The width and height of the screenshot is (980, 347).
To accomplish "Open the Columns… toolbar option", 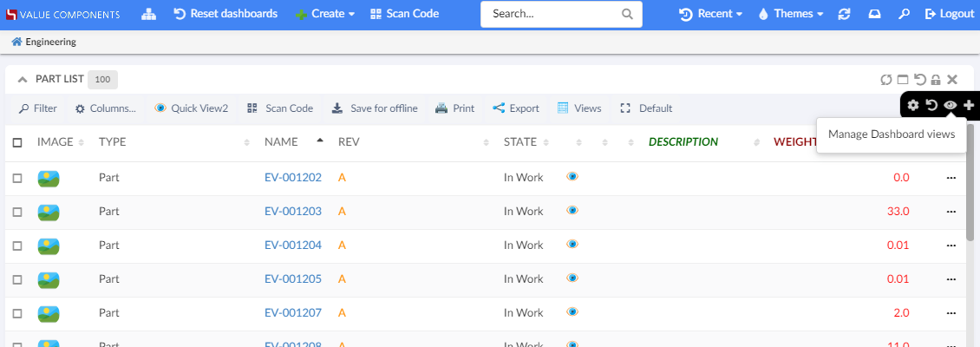I will pos(105,108).
